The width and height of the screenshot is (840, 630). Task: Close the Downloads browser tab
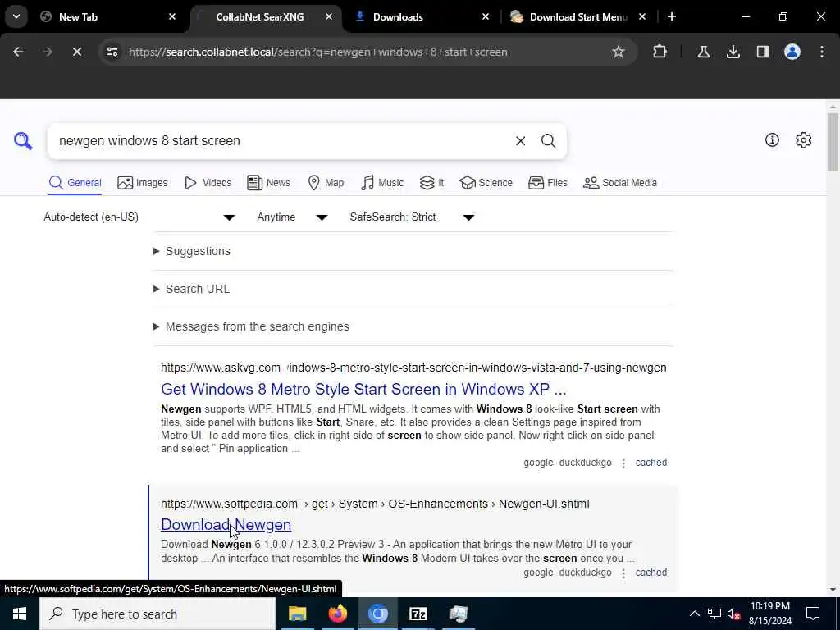(x=486, y=16)
